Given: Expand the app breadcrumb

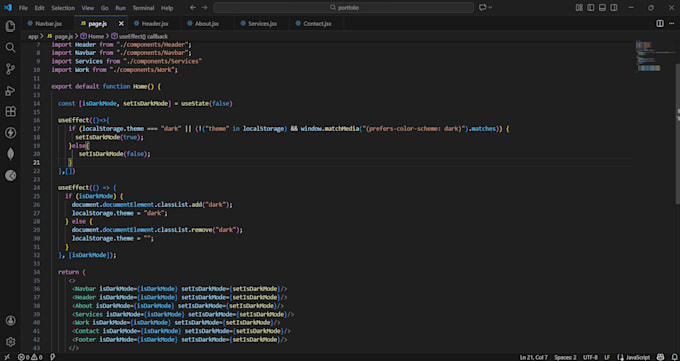Looking at the screenshot, I should tap(33, 36).
